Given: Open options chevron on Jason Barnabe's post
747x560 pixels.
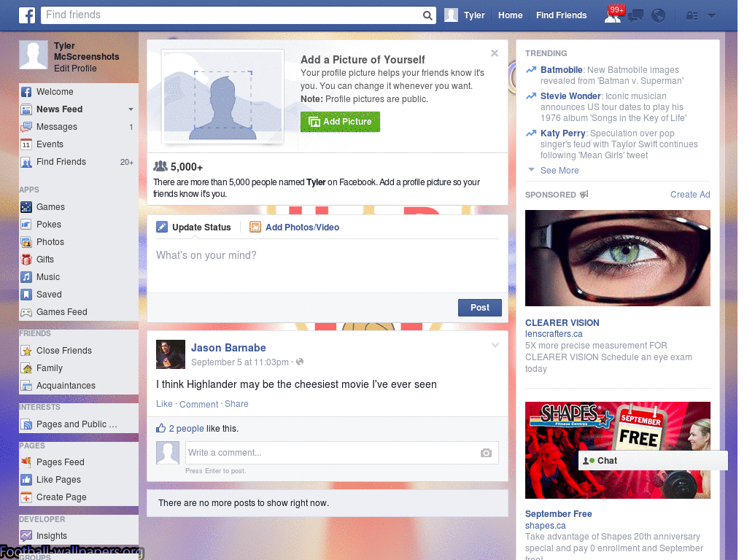Looking at the screenshot, I should (495, 345).
